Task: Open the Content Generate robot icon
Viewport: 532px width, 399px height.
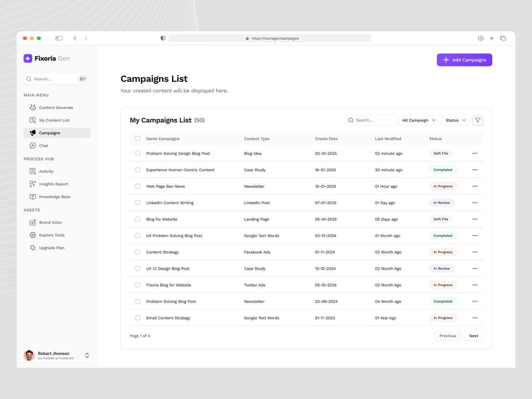Action: (x=32, y=108)
